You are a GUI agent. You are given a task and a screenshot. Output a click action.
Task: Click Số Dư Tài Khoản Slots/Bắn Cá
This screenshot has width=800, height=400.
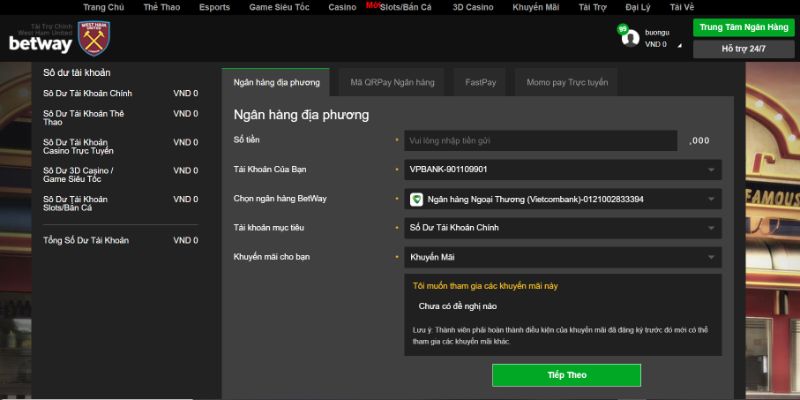tap(121, 204)
